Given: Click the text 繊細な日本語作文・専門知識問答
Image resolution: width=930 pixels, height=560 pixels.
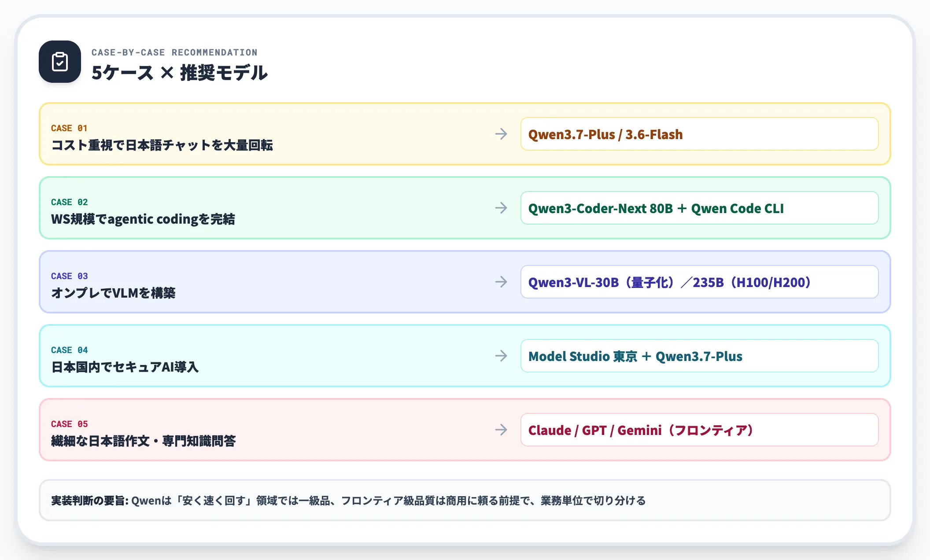Looking at the screenshot, I should point(144,441).
